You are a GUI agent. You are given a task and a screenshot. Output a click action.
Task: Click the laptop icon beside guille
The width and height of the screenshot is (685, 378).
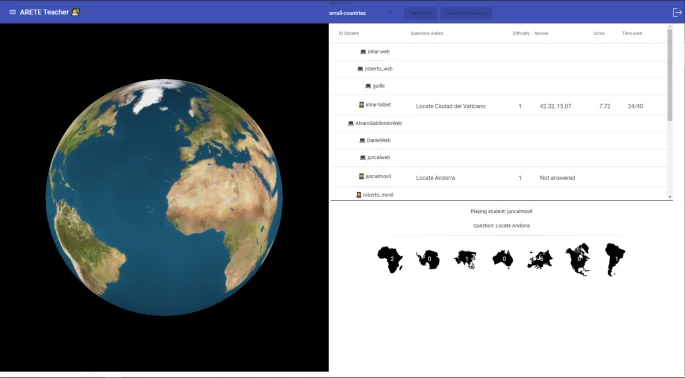[368, 86]
